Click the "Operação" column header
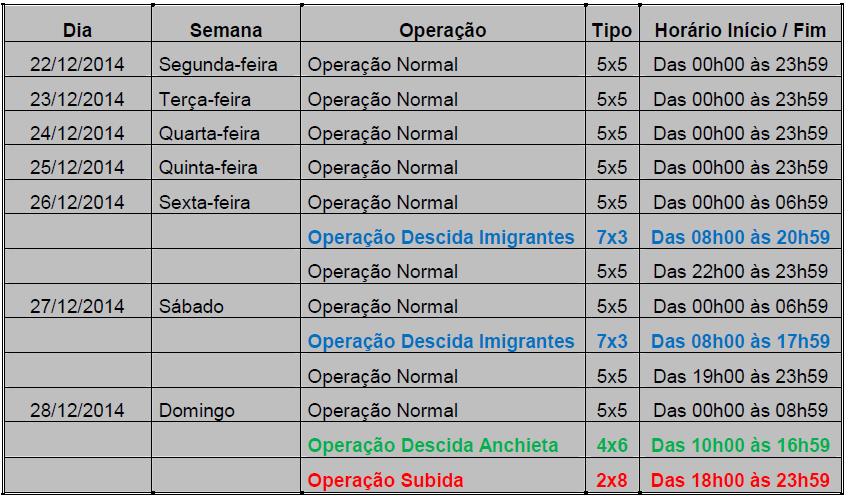The image size is (849, 498). tap(442, 30)
